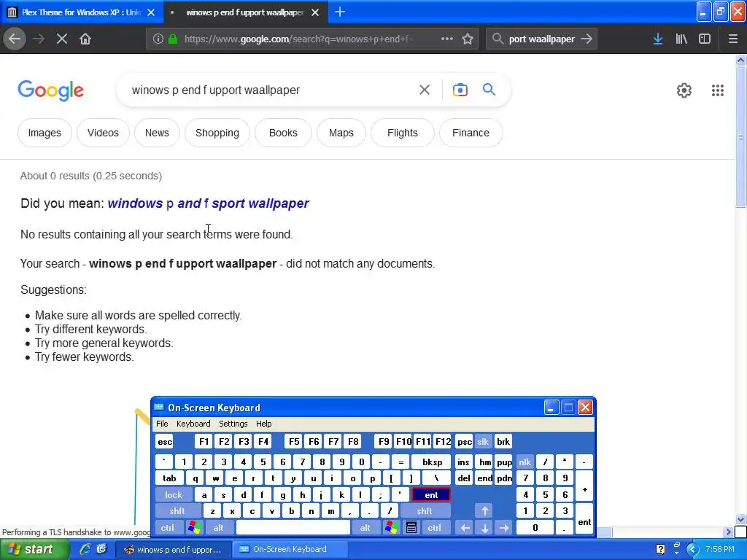The height and width of the screenshot is (560, 747).
Task: Go to the Firefox home page icon
Action: coord(85,39)
